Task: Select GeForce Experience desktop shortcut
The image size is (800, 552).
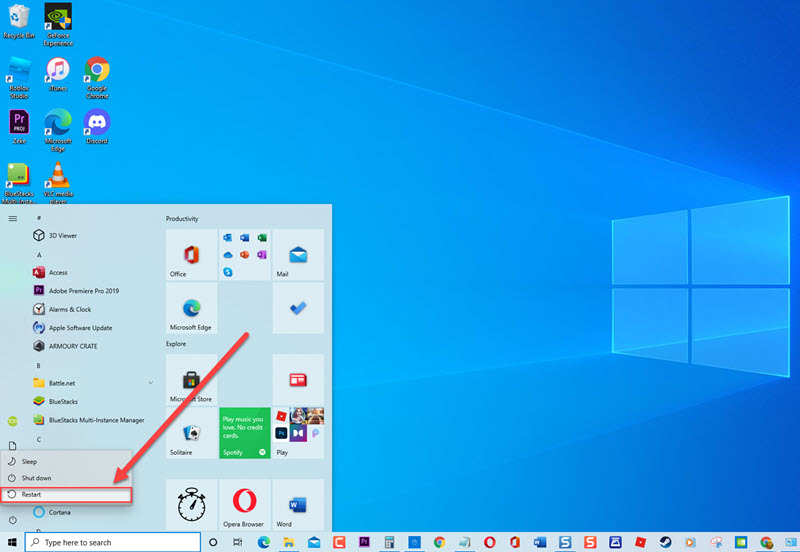Action: coord(58,24)
